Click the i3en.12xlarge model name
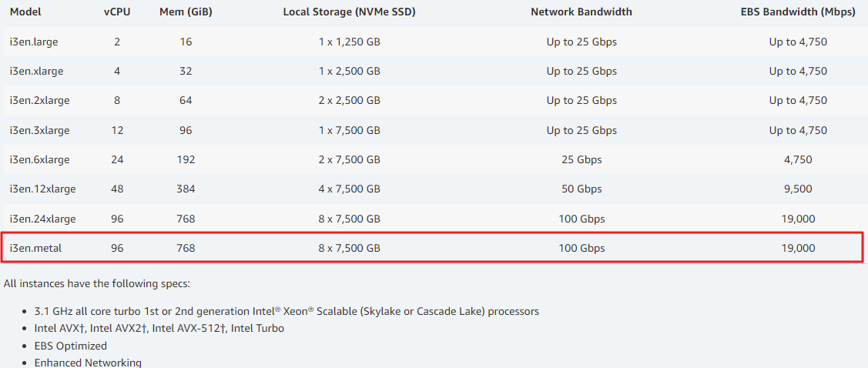868x368 pixels. tap(42, 189)
